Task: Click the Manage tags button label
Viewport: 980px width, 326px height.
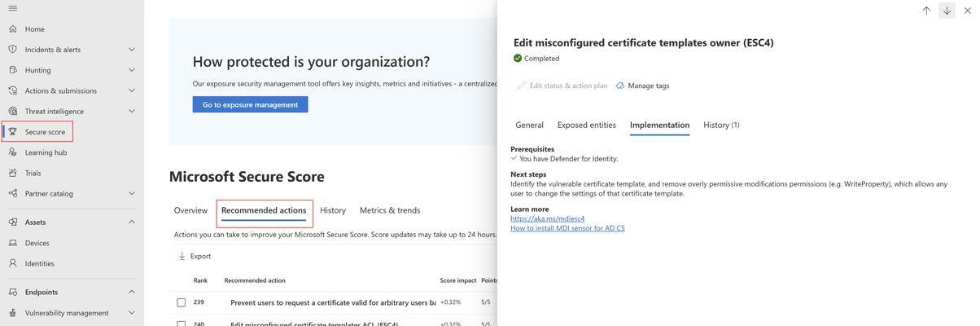Action: coord(649,86)
